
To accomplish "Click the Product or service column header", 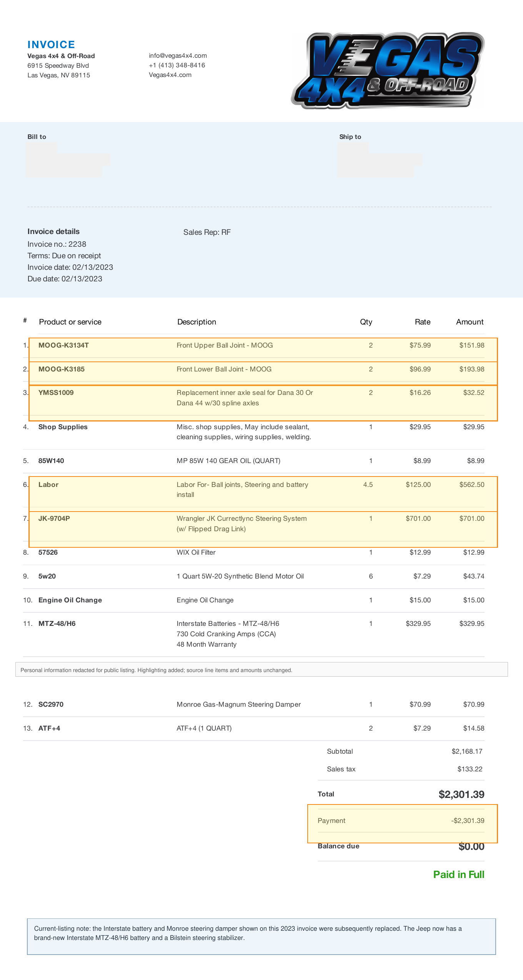I will tap(70, 322).
